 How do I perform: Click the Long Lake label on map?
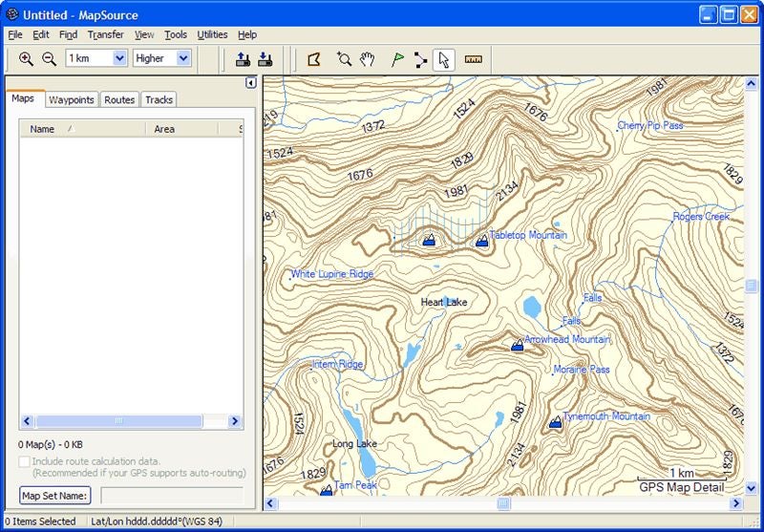(354, 444)
